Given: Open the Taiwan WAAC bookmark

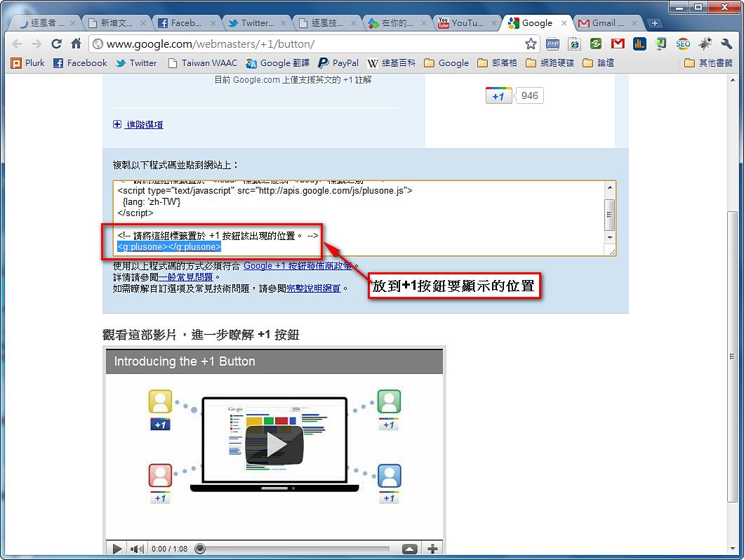Looking at the screenshot, I should (x=203, y=63).
